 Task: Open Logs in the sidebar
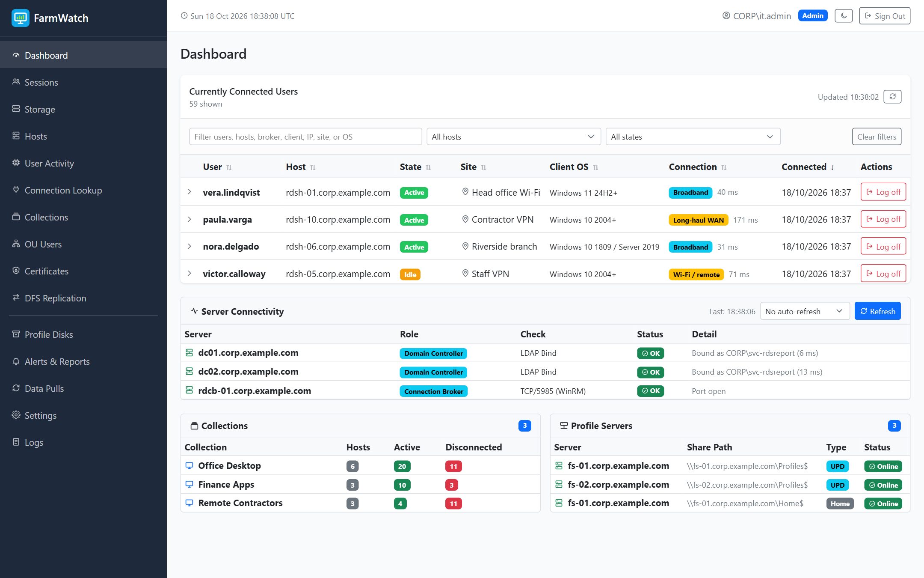pyautogui.click(x=83, y=442)
